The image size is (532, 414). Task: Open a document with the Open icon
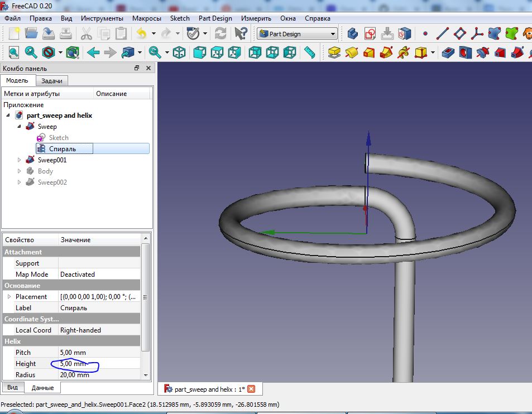(32, 34)
